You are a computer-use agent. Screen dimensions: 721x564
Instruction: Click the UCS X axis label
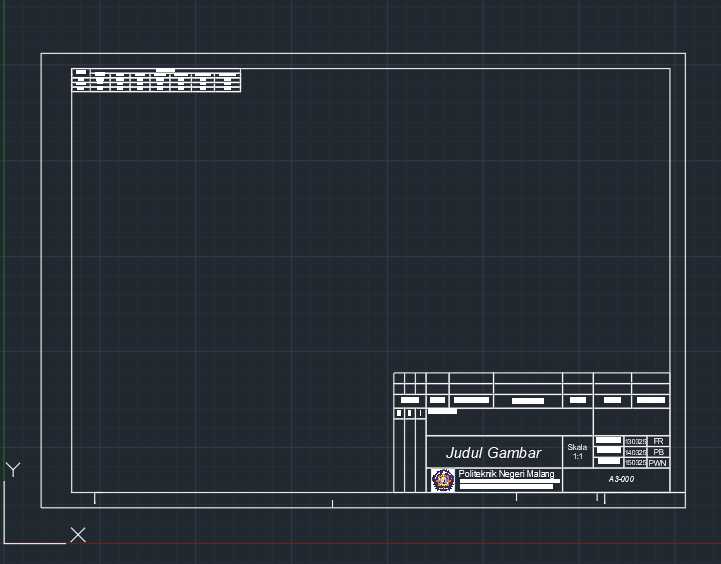tap(78, 535)
